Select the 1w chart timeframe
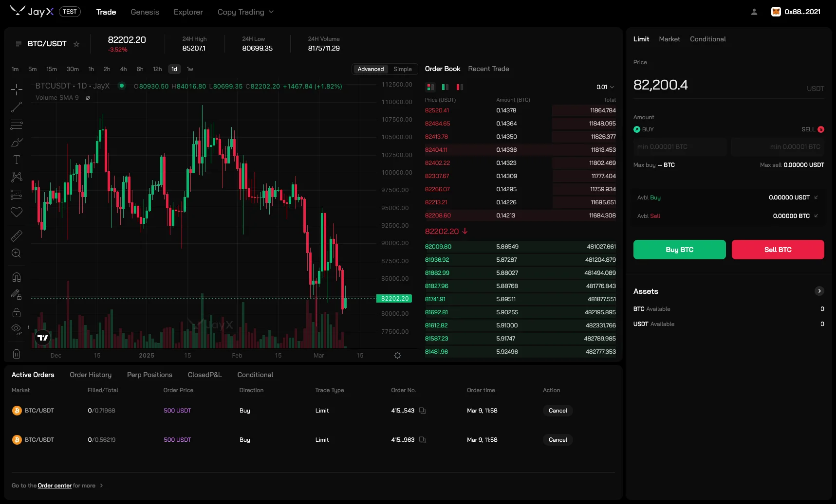Image resolution: width=836 pixels, height=504 pixels. coord(190,69)
